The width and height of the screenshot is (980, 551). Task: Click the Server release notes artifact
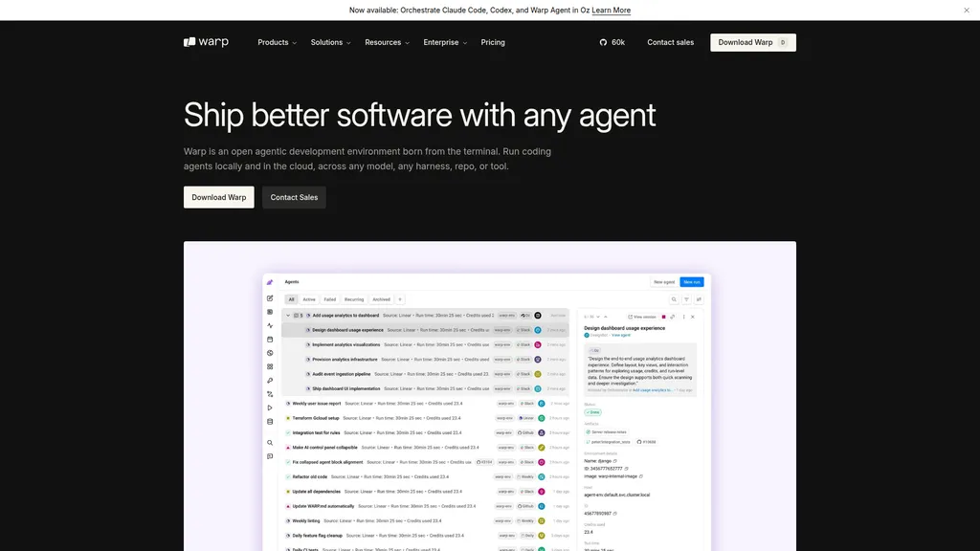(x=606, y=432)
